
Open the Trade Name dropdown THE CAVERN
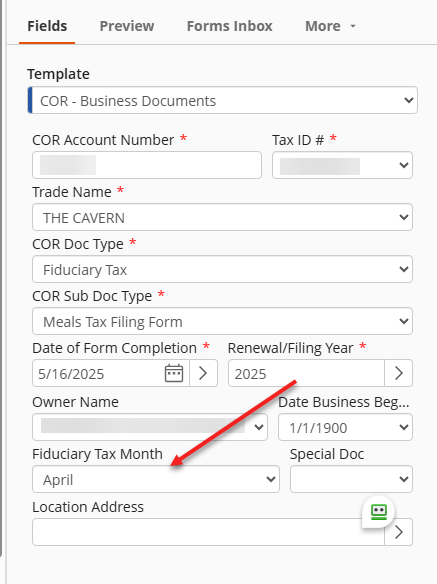click(x=222, y=217)
